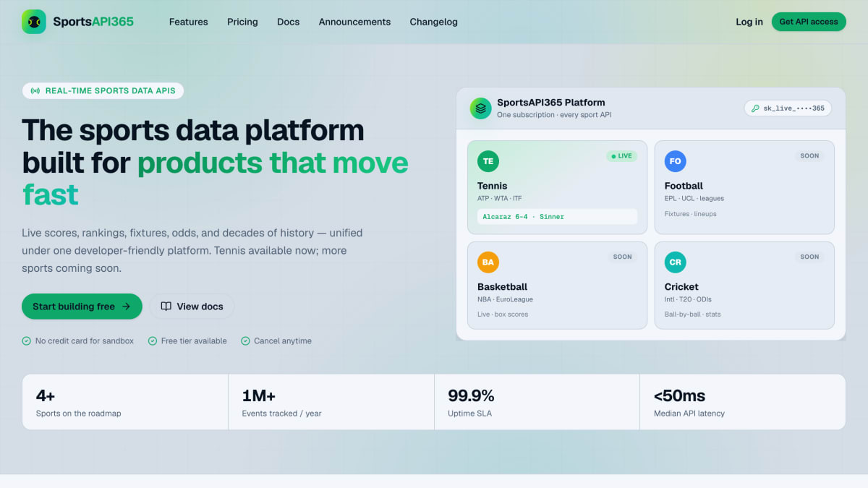
Task: Open the Tennis card title
Action: click(493, 186)
